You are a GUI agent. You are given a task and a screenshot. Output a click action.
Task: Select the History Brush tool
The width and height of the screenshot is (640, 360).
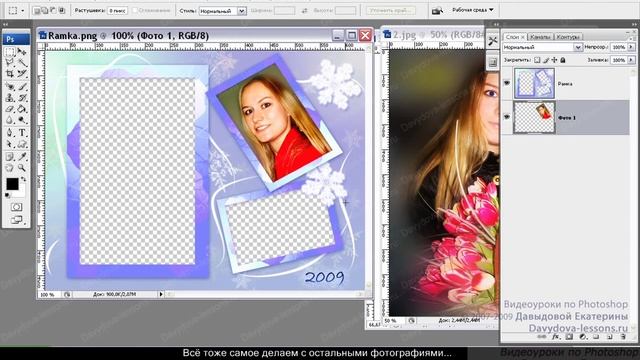pyautogui.click(x=22, y=98)
